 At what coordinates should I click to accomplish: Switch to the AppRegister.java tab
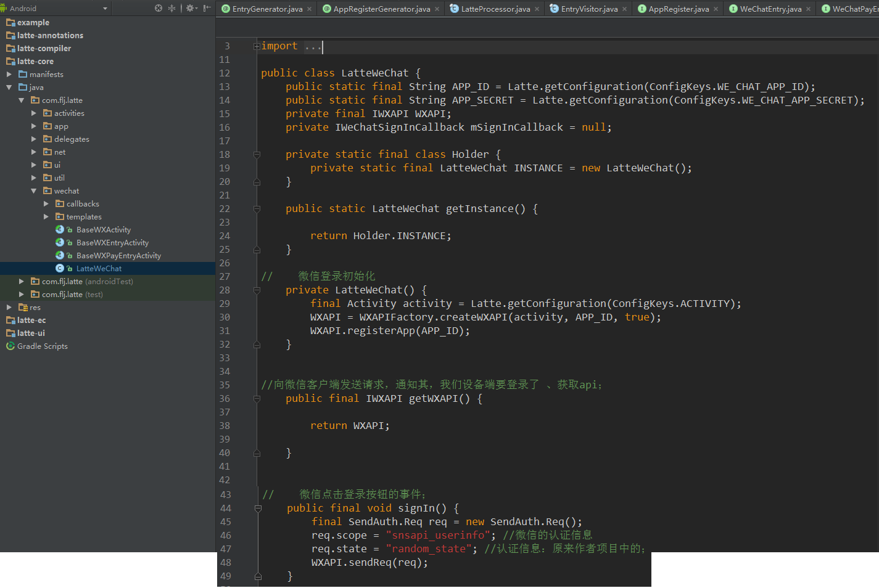tap(679, 9)
